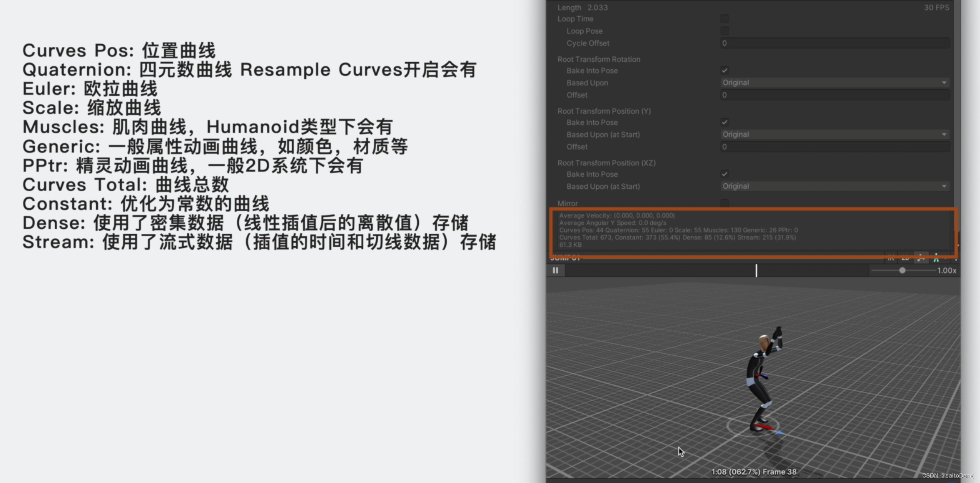Open the teal avatar preview model icon

click(937, 258)
